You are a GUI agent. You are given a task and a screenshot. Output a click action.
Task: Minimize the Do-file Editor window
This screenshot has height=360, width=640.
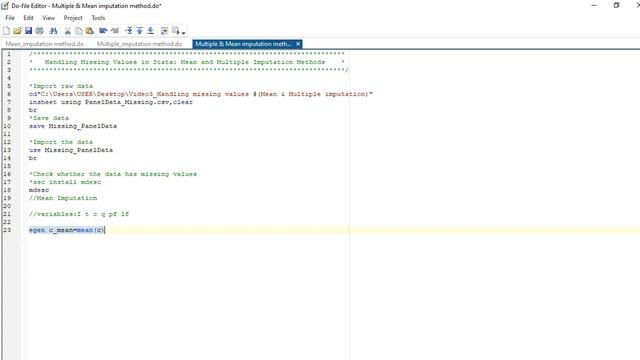(x=594, y=5)
